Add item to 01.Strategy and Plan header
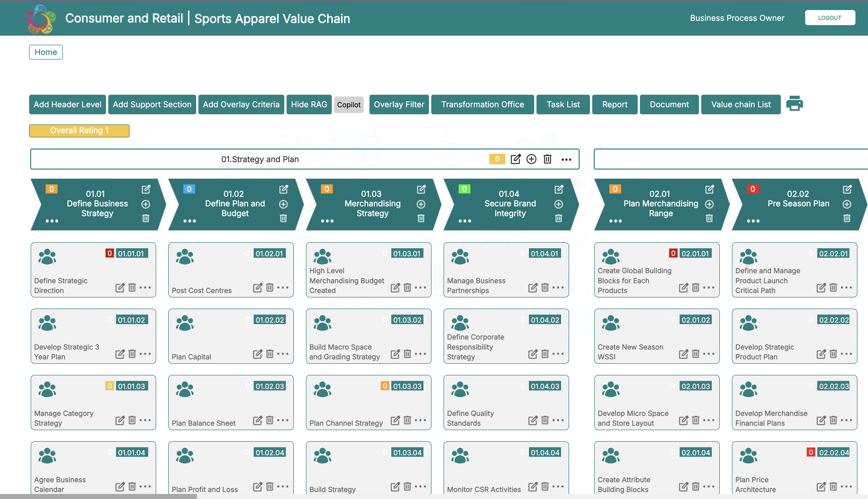The width and height of the screenshot is (868, 499). click(531, 159)
